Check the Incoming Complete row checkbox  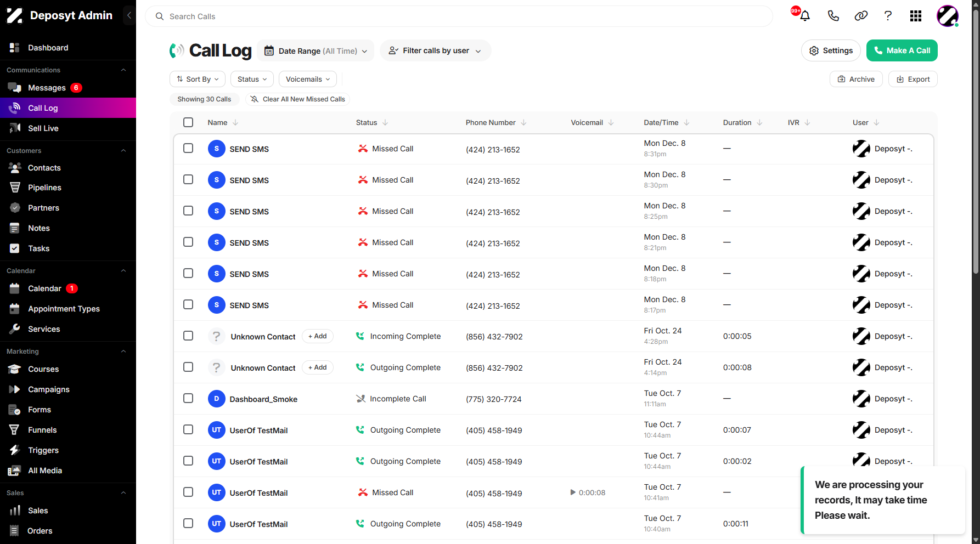(188, 336)
